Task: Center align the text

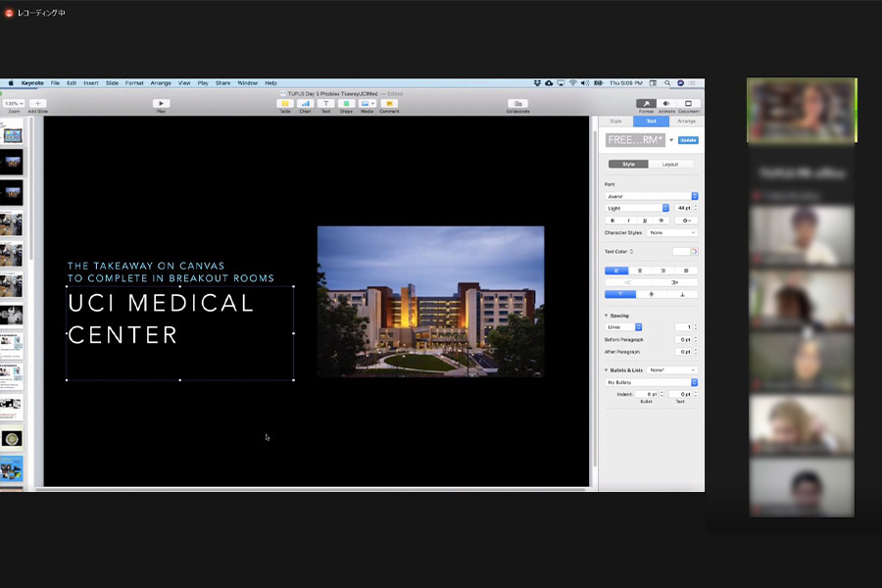Action: click(640, 270)
